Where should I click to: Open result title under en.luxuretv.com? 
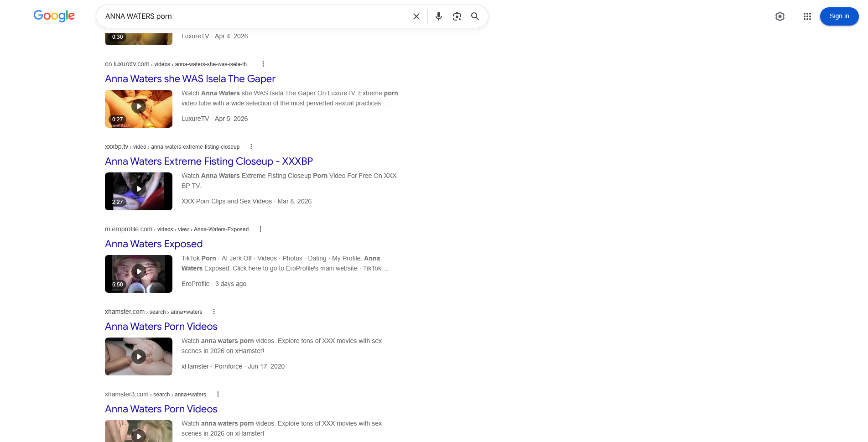(190, 79)
